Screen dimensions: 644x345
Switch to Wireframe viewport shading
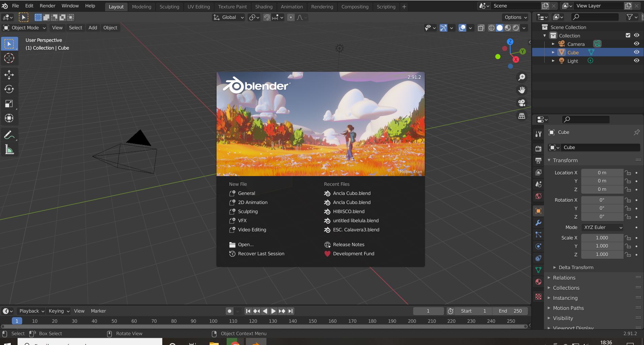(491, 28)
